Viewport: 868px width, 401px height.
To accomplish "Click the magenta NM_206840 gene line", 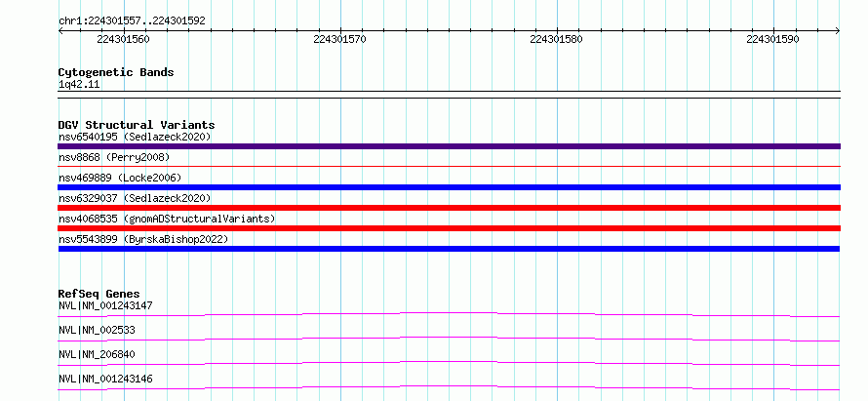I will [449, 363].
